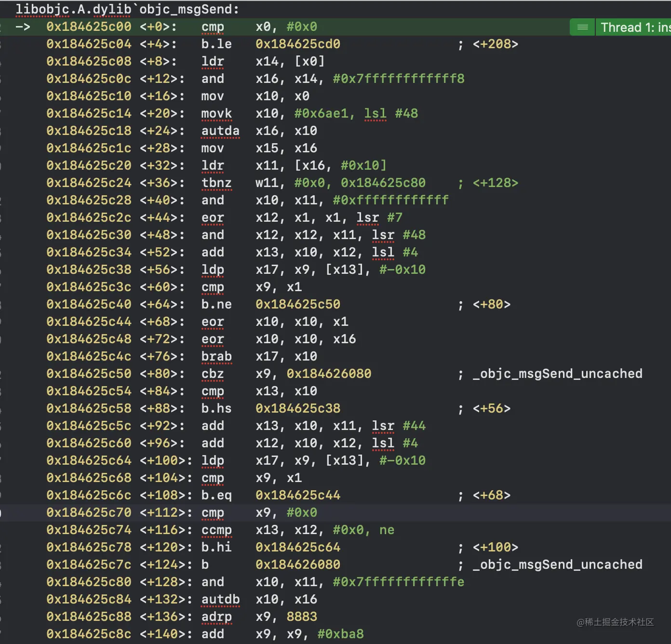Click the <+208> comment

[x=495, y=44]
